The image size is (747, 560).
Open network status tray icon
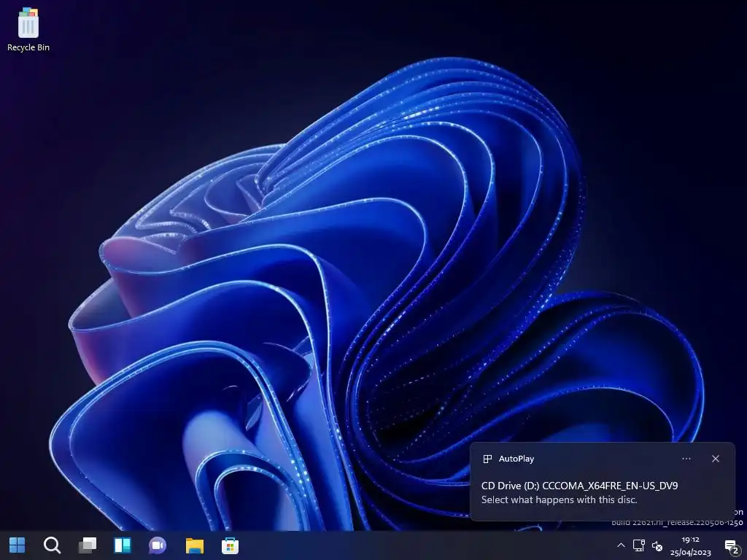point(639,545)
